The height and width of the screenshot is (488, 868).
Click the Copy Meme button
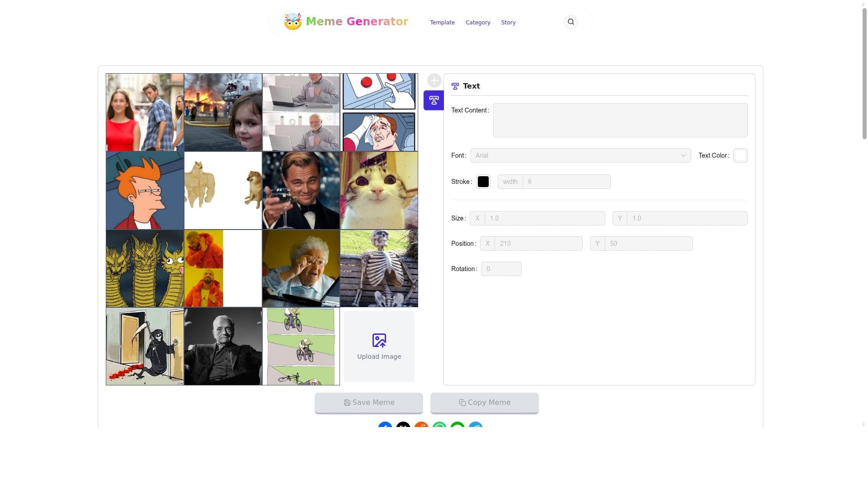(x=485, y=403)
